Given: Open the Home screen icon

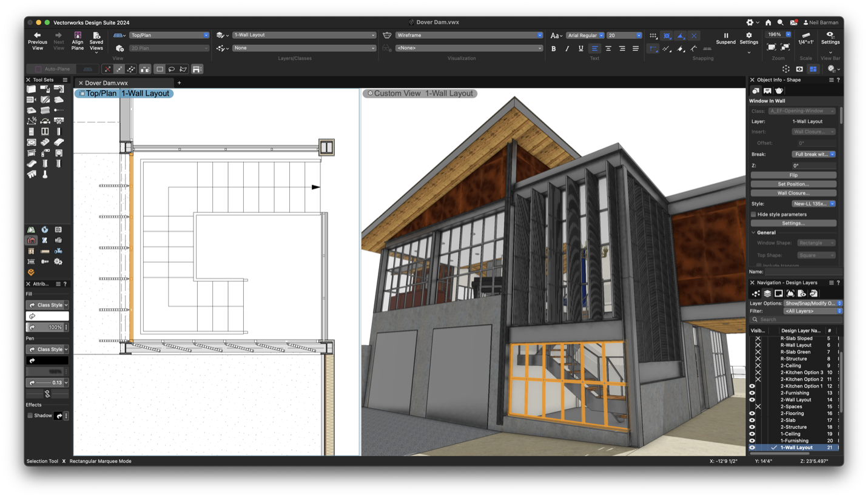Looking at the screenshot, I should point(768,22).
